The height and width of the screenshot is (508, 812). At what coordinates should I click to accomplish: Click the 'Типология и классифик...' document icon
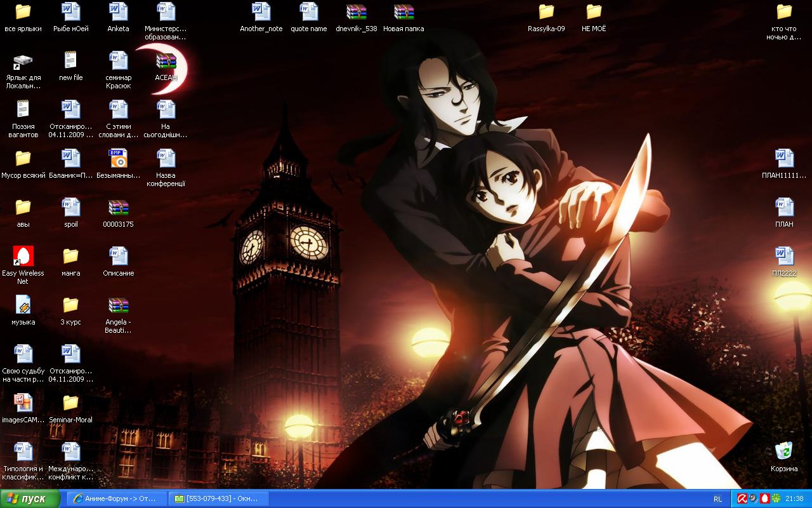(x=23, y=452)
